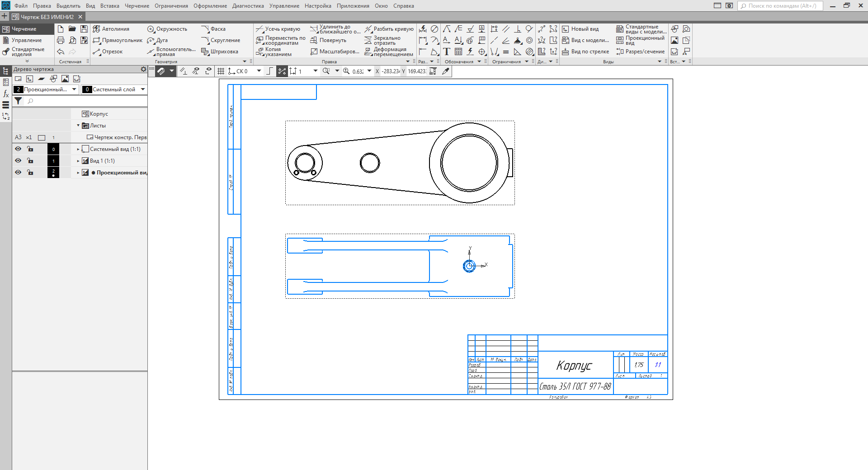Screen dimensions: 868x470
Task: Apply the perpendicular constraint icon
Action: click(518, 29)
